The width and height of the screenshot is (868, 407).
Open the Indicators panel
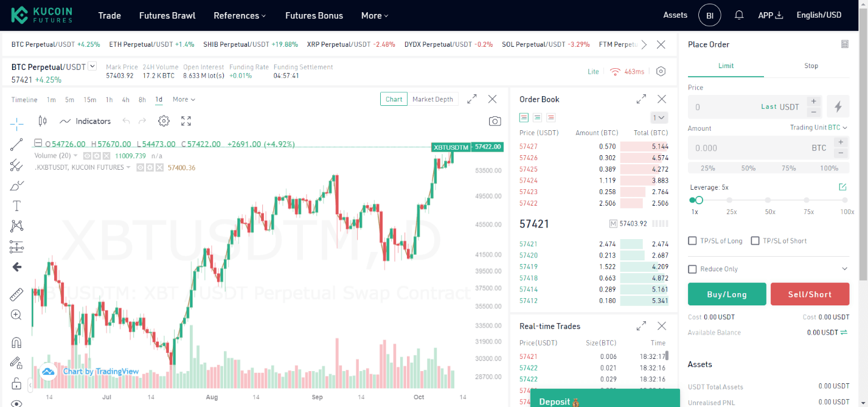point(85,121)
